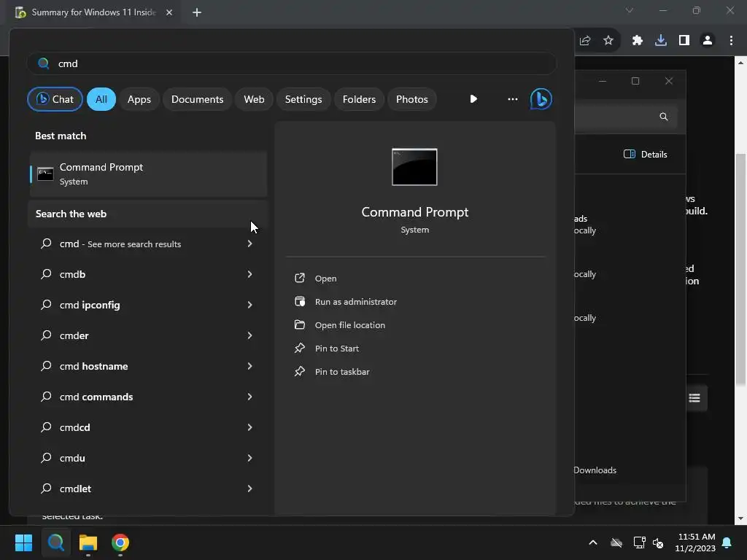747x560 pixels.
Task: Open the Chrome profile avatar
Action: [x=708, y=41]
